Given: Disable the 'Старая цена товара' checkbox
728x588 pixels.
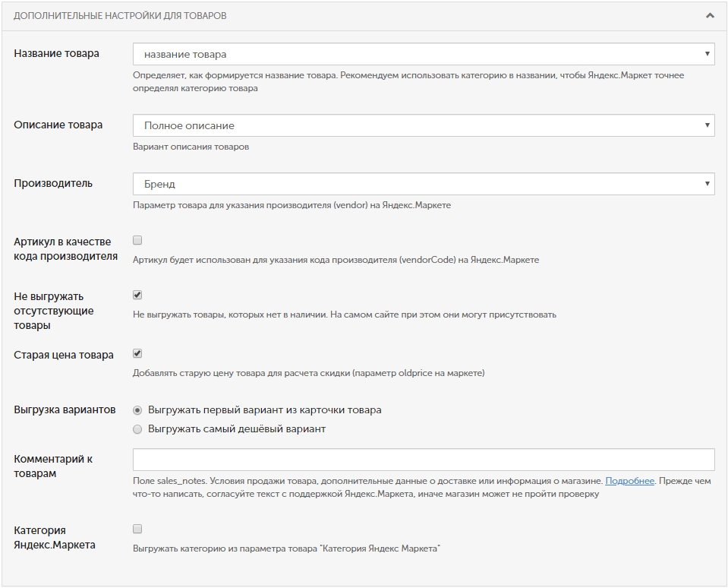Looking at the screenshot, I should 137,353.
